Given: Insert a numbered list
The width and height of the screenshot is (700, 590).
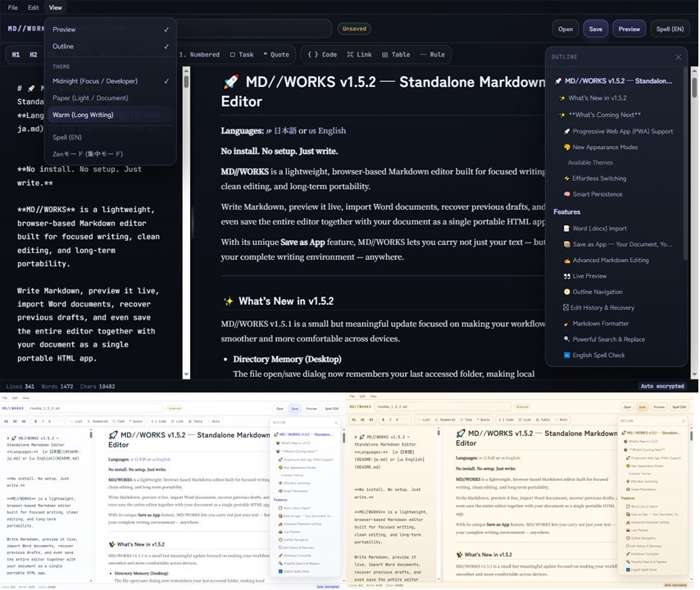Looking at the screenshot, I should click(199, 54).
